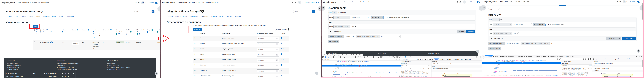Open Match All dropdown in English Question bank
Screen dimensions: 644x78
coord(335,13)
